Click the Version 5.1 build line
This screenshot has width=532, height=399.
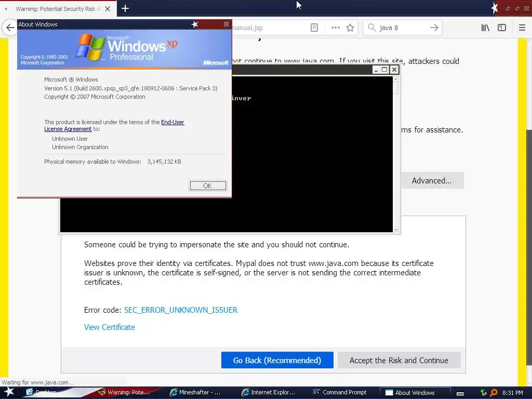(130, 88)
